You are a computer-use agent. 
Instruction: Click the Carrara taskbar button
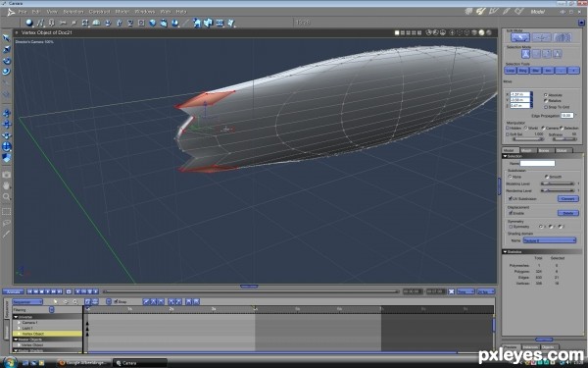click(x=139, y=363)
